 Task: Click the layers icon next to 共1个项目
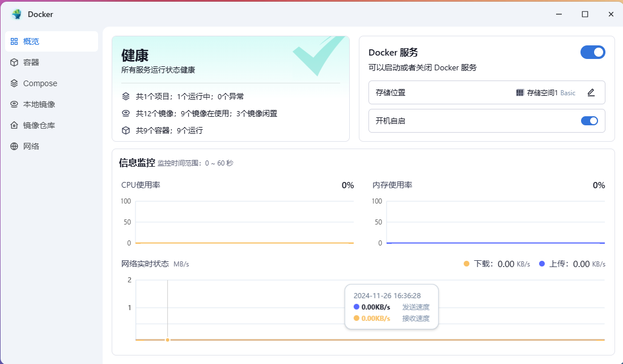pyautogui.click(x=126, y=96)
